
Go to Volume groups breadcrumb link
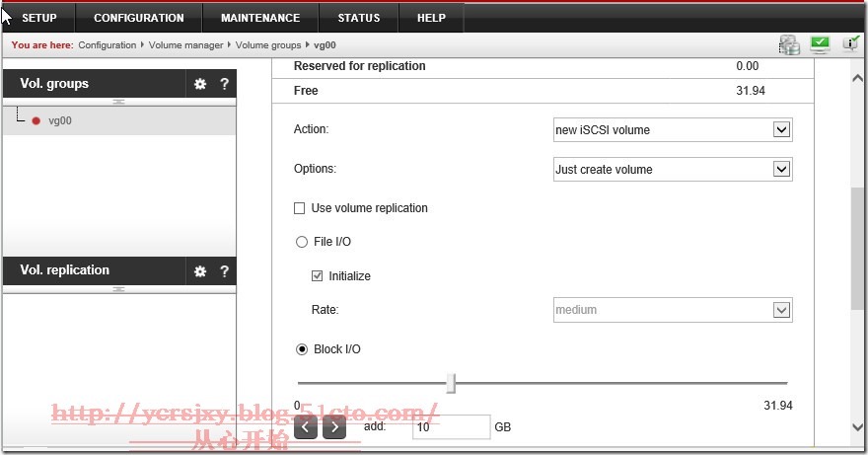(268, 44)
